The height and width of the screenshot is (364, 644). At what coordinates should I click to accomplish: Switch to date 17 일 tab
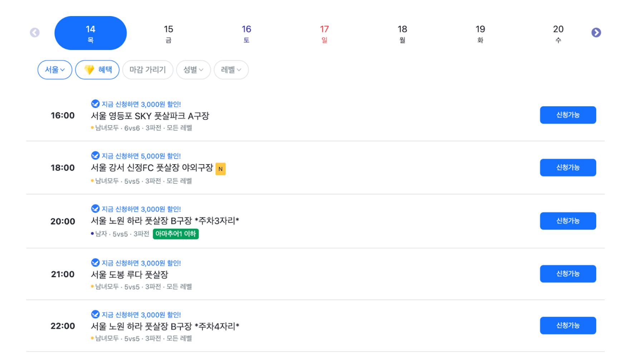click(x=324, y=33)
